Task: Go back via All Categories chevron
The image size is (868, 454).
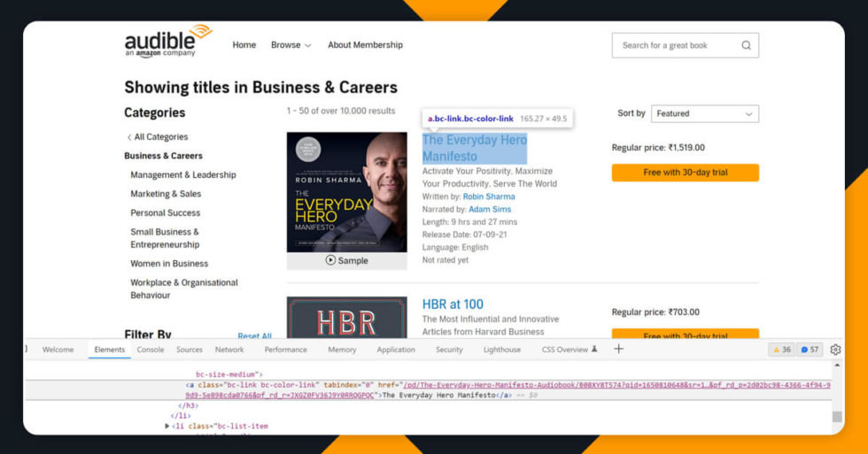Action: point(129,137)
